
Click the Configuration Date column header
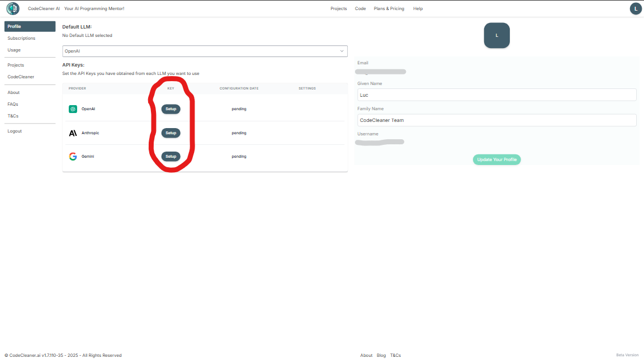[239, 88]
